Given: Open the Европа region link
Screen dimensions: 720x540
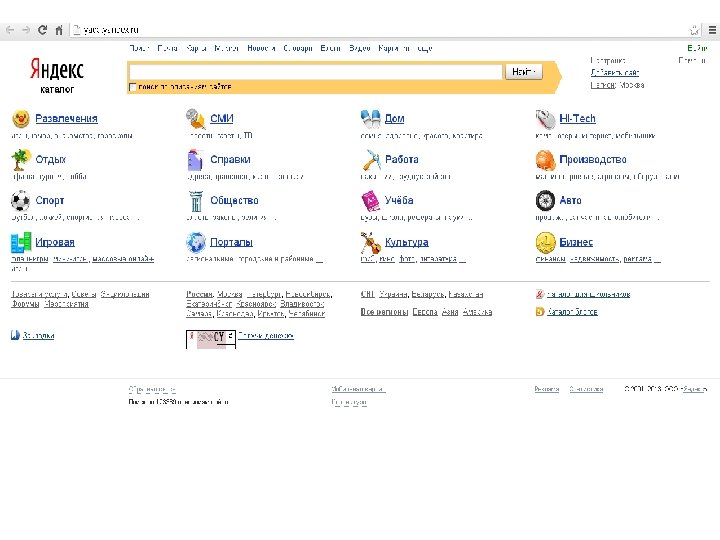Looking at the screenshot, I should pos(425,312).
